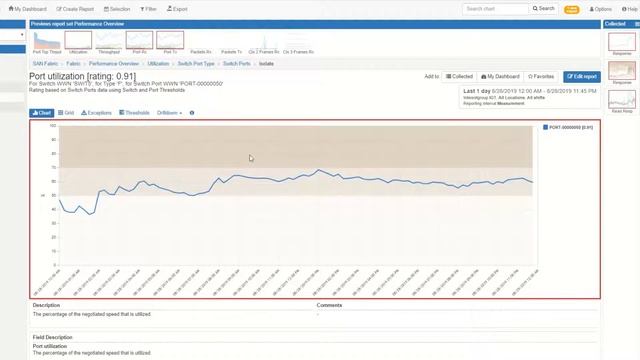Click the Port utilization rating heading

[x=82, y=76]
